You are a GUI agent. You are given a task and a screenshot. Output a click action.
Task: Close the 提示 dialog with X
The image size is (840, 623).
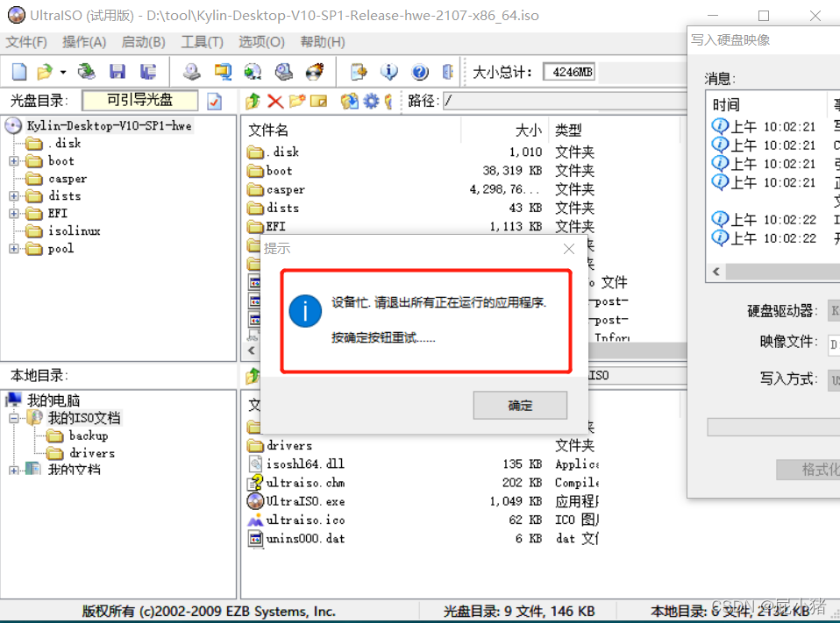coord(569,248)
